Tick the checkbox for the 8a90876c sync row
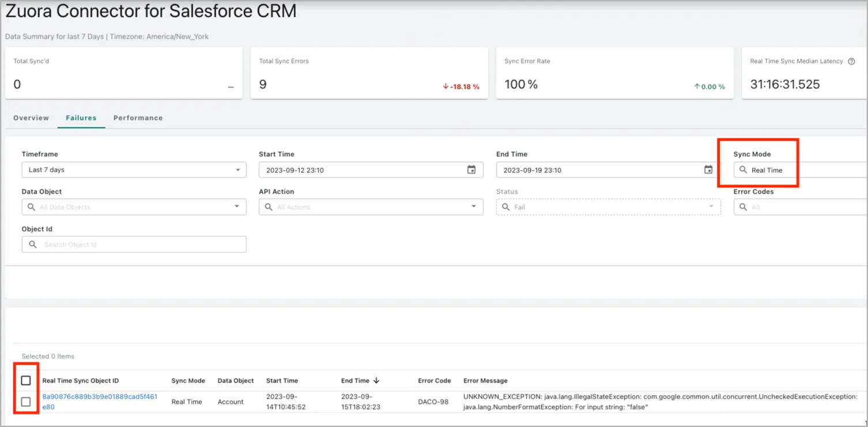The width and height of the screenshot is (868, 427). [x=26, y=402]
